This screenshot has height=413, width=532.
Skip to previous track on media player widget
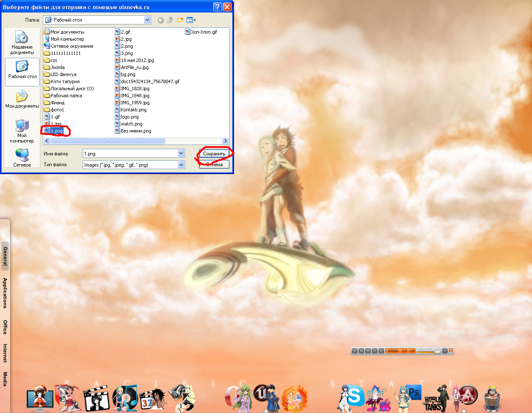click(x=374, y=351)
